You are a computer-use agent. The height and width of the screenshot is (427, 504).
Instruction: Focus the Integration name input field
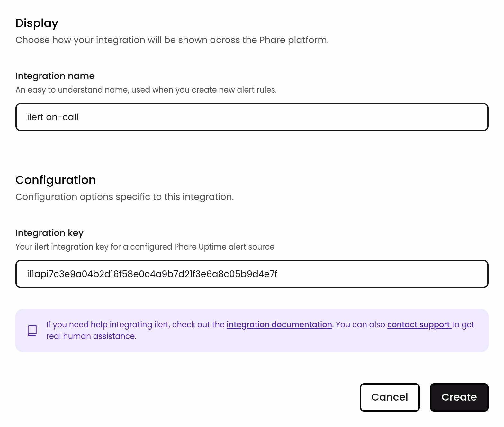pos(252,117)
